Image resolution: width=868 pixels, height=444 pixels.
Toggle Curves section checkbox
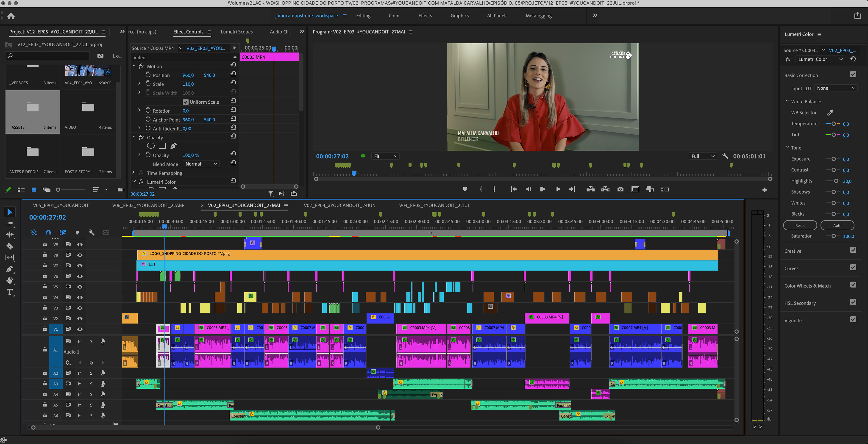pos(853,267)
